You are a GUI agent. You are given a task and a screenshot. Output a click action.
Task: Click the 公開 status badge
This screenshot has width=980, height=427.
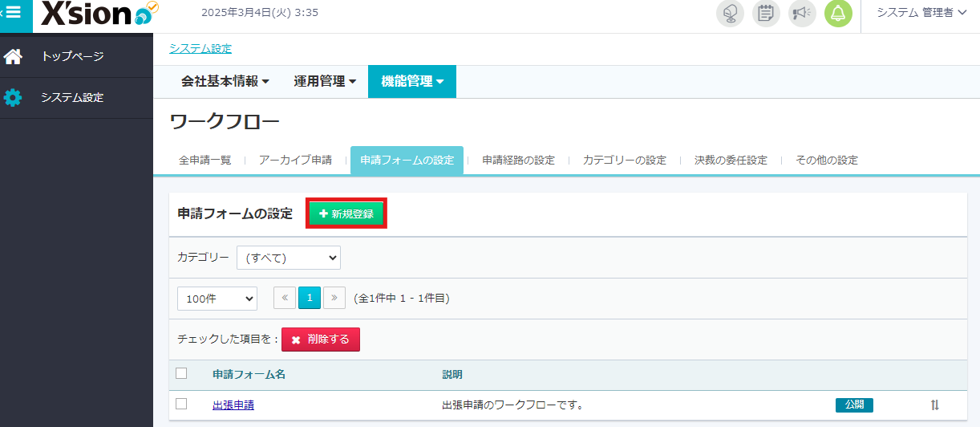[x=854, y=405]
